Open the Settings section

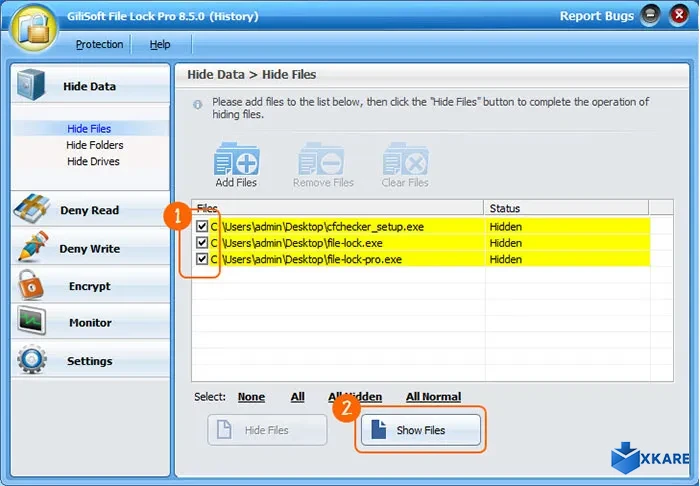(90, 360)
